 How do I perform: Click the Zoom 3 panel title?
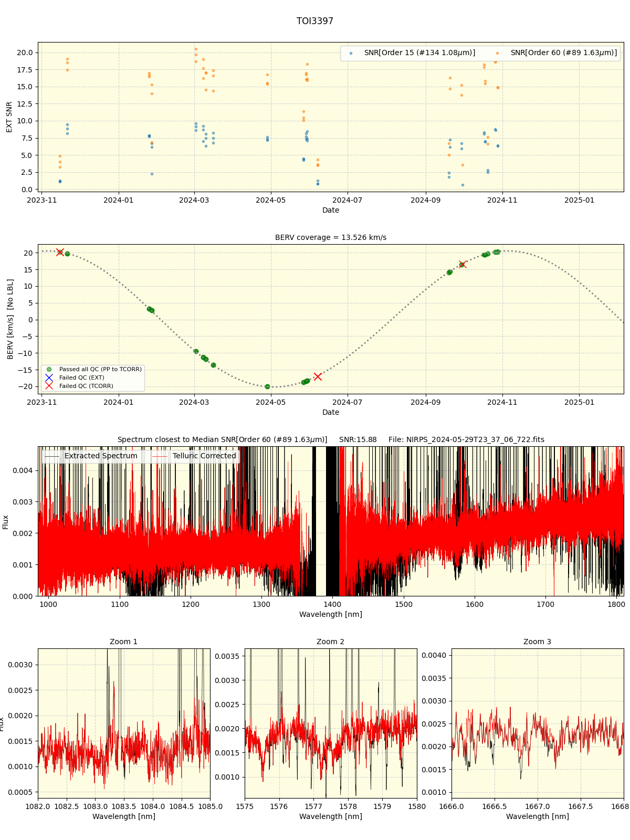(x=538, y=642)
